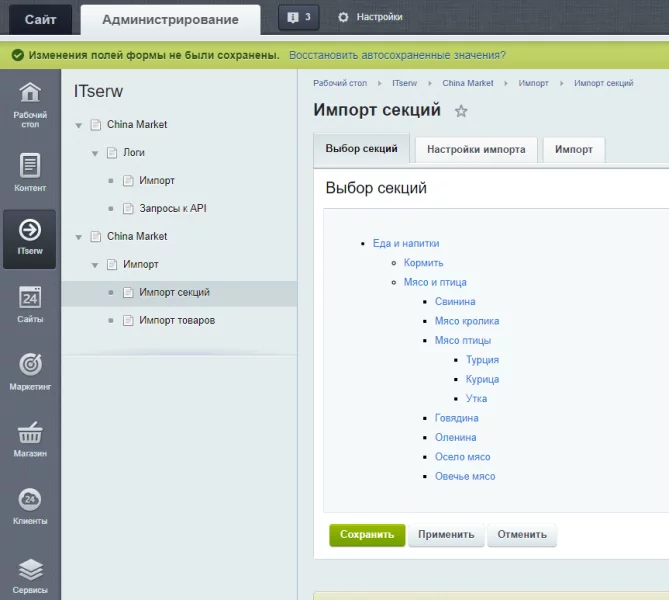Click the green Сохранить button
This screenshot has height=600, width=669.
pos(367,535)
